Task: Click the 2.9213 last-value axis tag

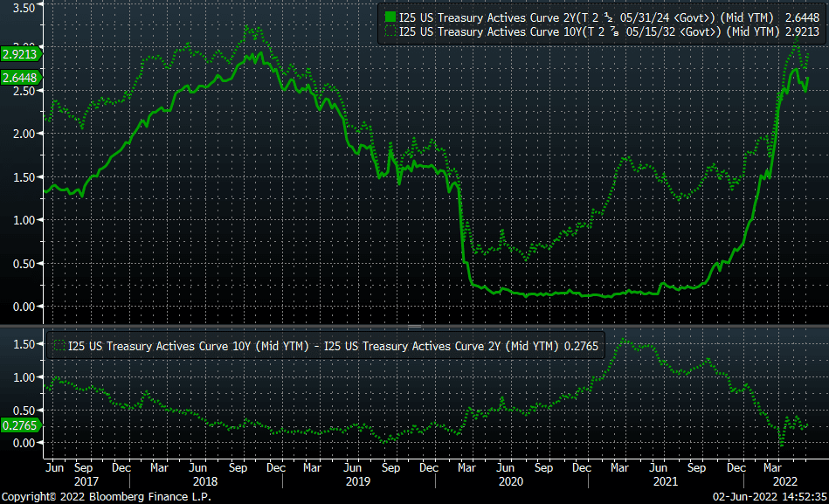Action: (18, 53)
